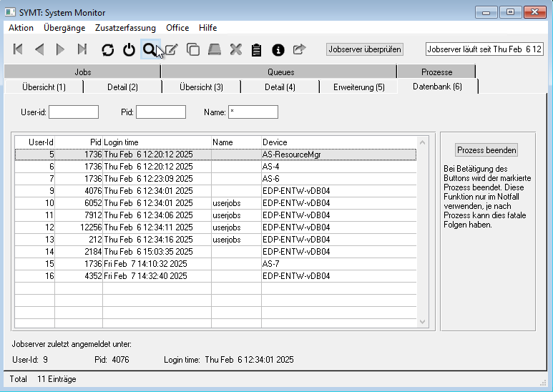
Task: Jump to last record arrow icon
Action: (82, 49)
